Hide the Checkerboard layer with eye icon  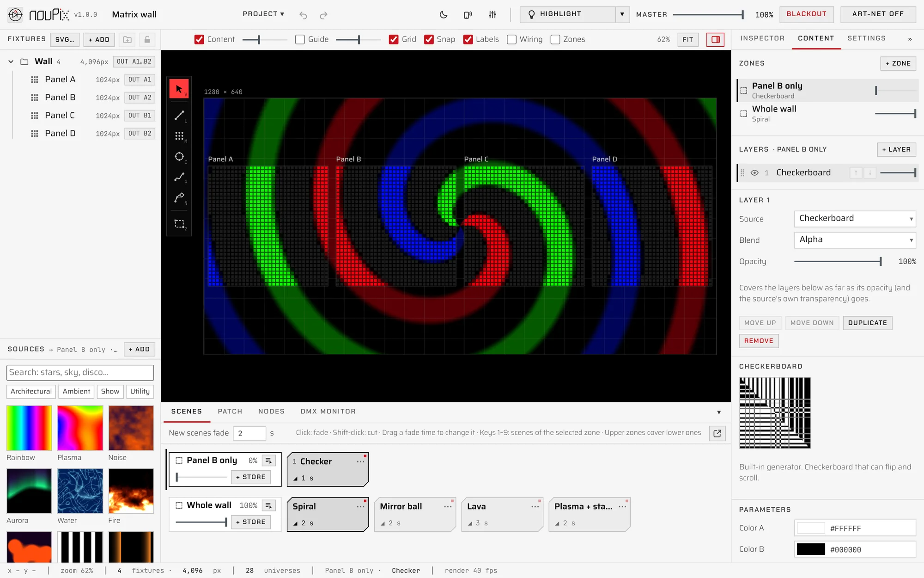tap(754, 172)
